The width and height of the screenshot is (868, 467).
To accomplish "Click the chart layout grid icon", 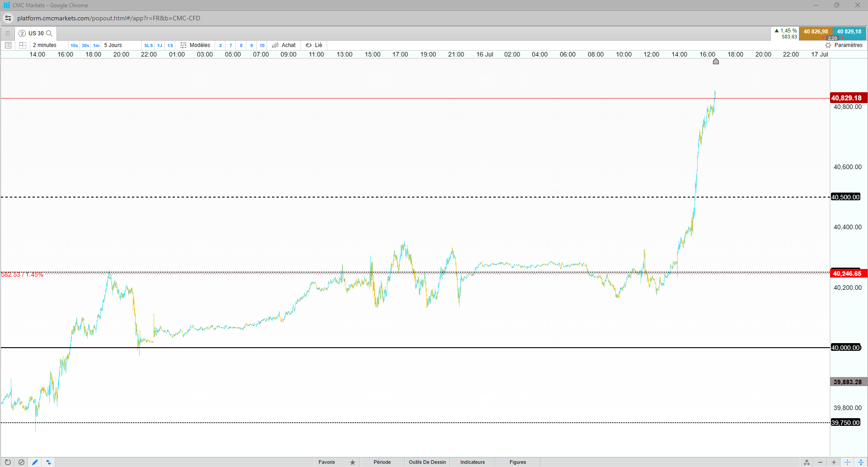I will click(23, 45).
